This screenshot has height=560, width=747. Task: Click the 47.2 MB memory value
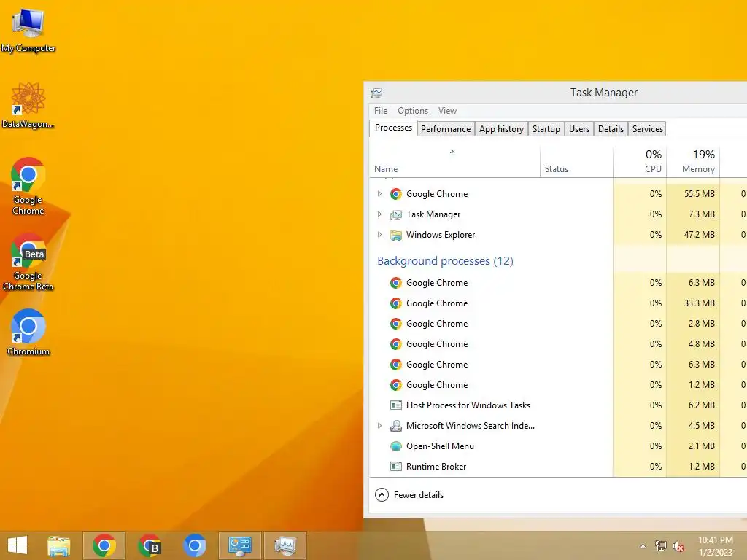[x=700, y=235]
